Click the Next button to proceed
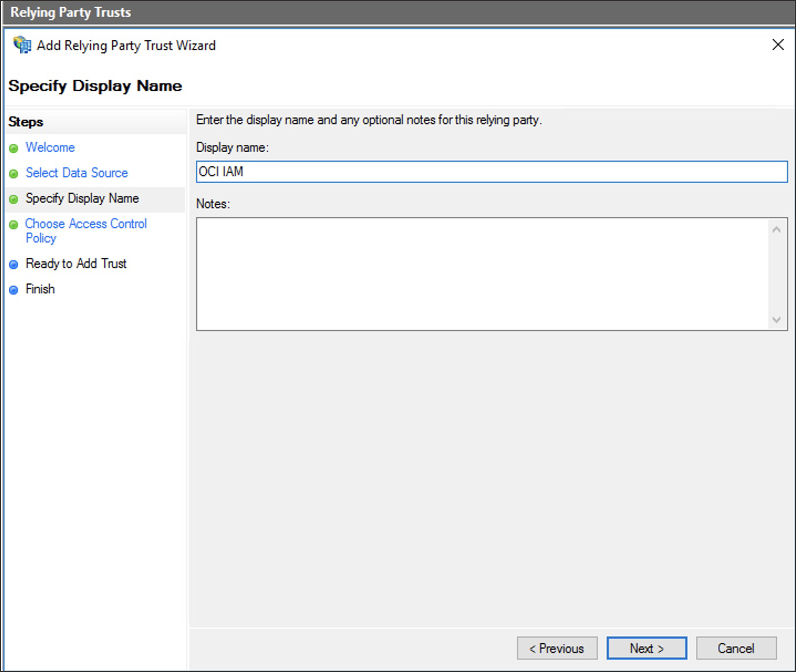The height and width of the screenshot is (672, 796). pos(646,648)
